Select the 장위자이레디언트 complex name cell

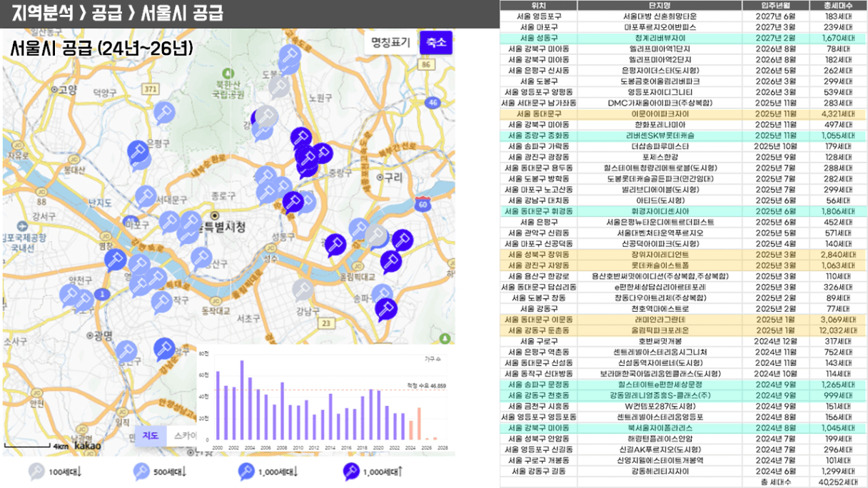pos(660,255)
